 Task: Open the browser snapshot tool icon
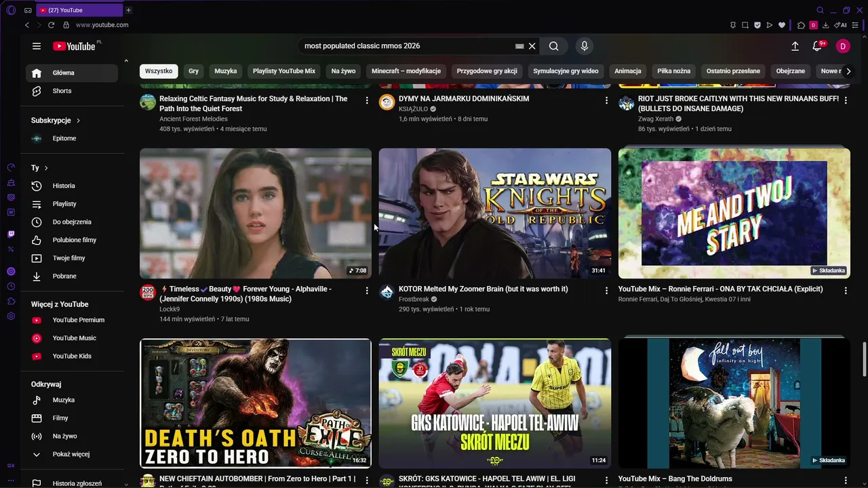click(x=745, y=25)
